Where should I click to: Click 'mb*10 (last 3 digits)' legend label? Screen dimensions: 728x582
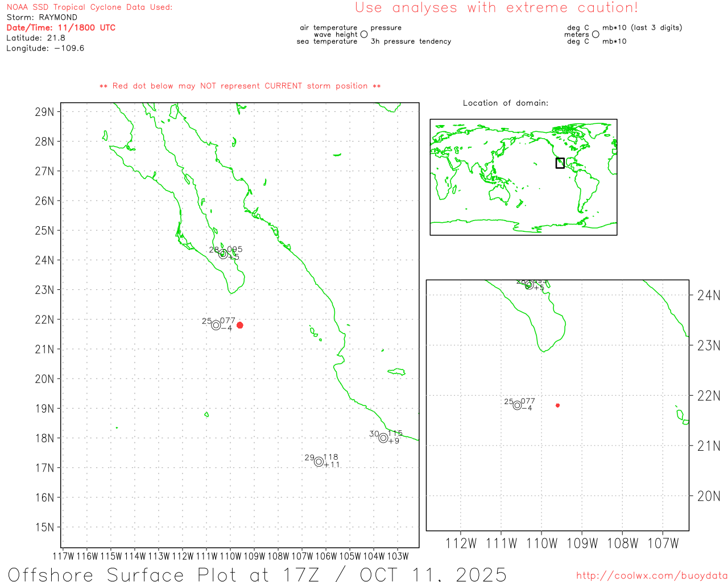pyautogui.click(x=642, y=28)
